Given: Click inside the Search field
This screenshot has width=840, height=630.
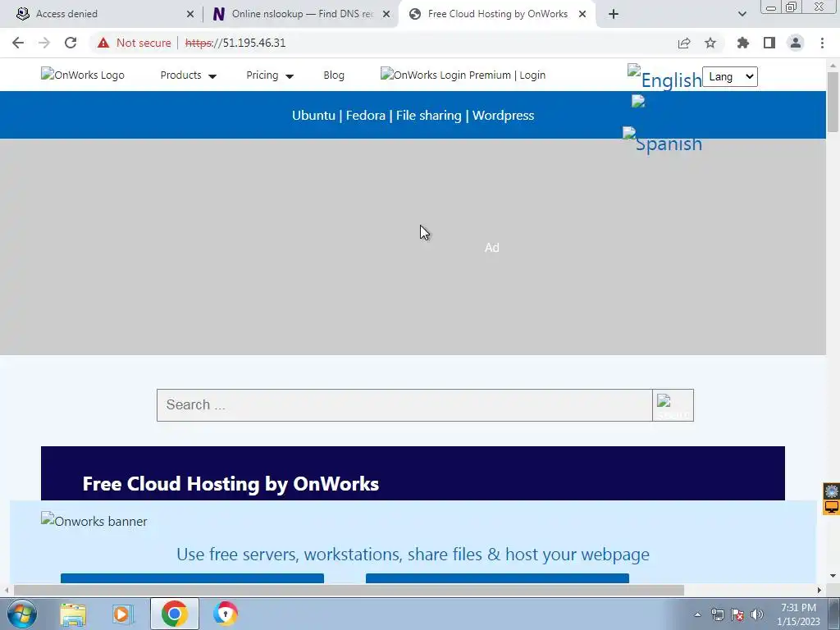Looking at the screenshot, I should point(404,405).
